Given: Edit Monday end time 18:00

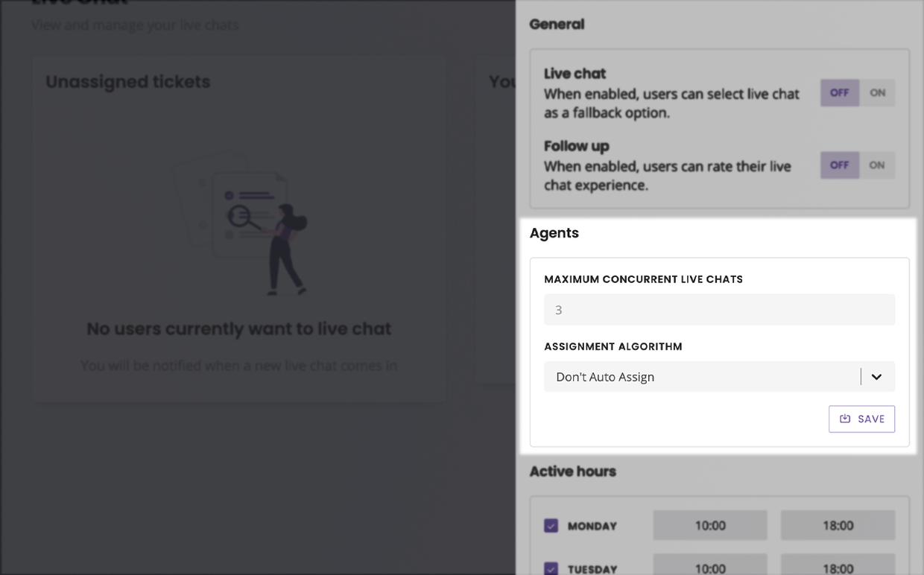Looking at the screenshot, I should (838, 525).
